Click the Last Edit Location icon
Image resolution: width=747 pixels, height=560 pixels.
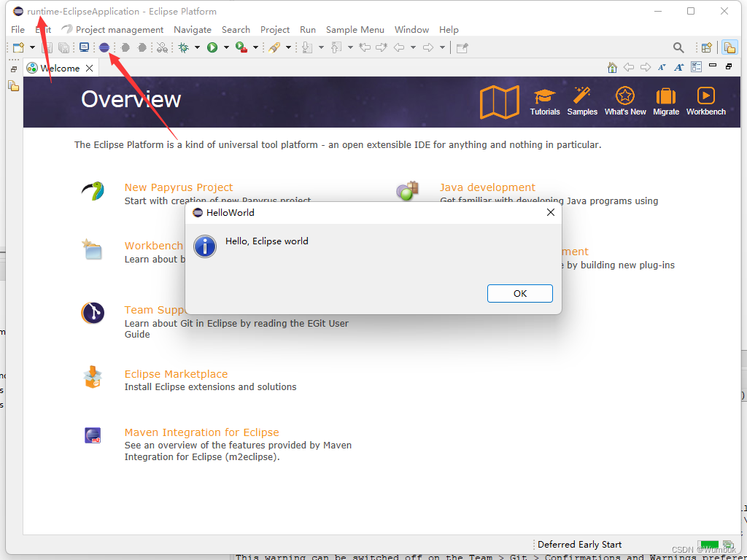coord(365,47)
